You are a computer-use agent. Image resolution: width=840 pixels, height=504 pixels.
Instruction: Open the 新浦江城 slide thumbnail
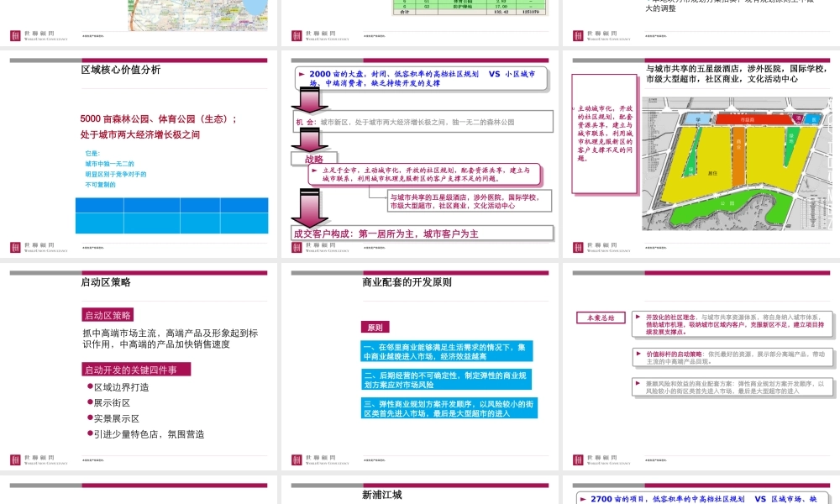coord(420,490)
